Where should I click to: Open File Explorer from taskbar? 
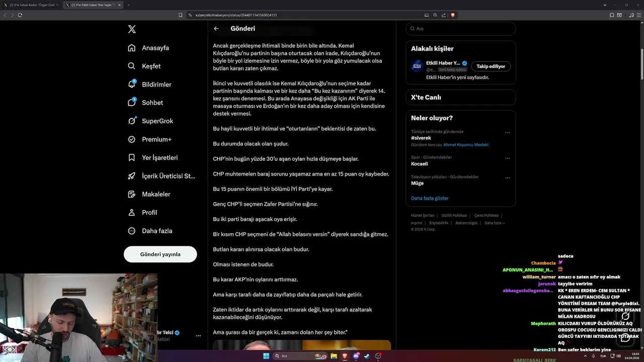click(x=334, y=356)
